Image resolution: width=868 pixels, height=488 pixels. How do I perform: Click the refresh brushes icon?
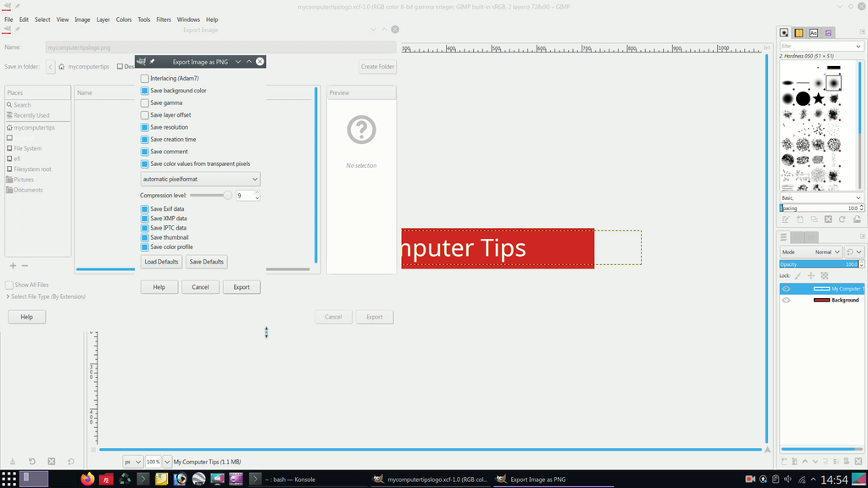pos(842,219)
